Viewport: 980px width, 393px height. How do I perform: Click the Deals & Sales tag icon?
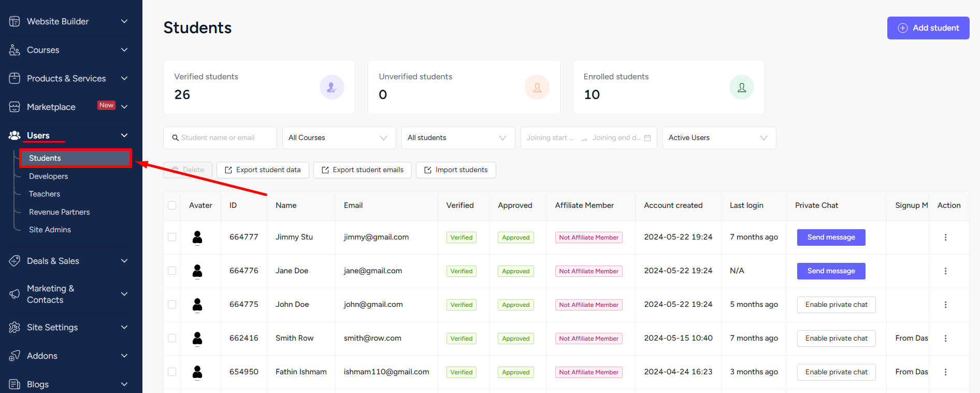click(x=15, y=261)
